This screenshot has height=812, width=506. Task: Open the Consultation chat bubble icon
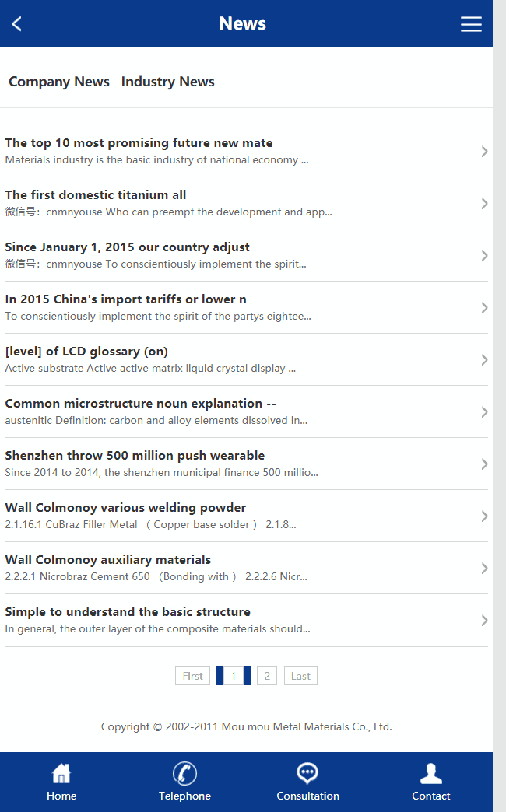pyautogui.click(x=307, y=773)
